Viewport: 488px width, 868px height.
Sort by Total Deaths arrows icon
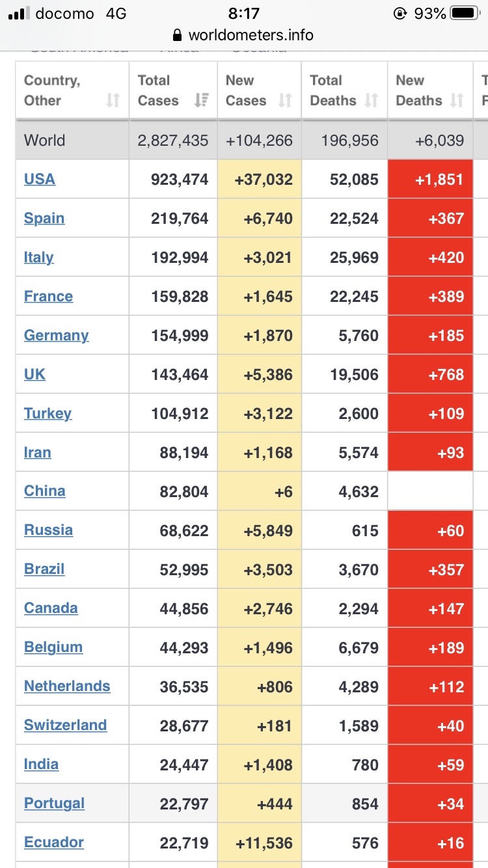point(371,100)
